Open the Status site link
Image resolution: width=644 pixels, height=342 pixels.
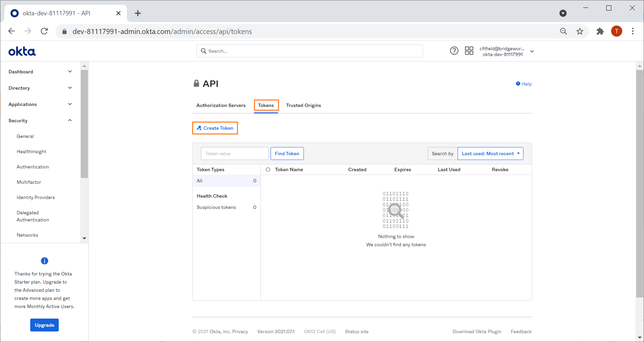click(x=356, y=331)
